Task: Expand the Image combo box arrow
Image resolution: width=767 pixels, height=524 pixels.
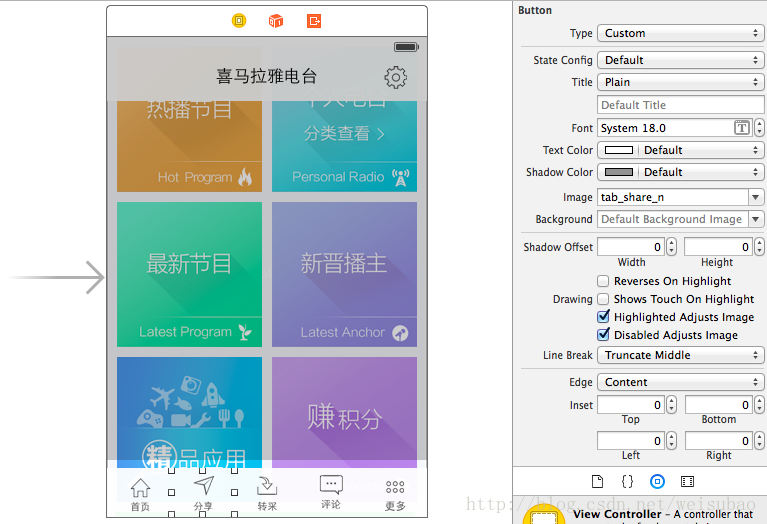Action: 756,197
